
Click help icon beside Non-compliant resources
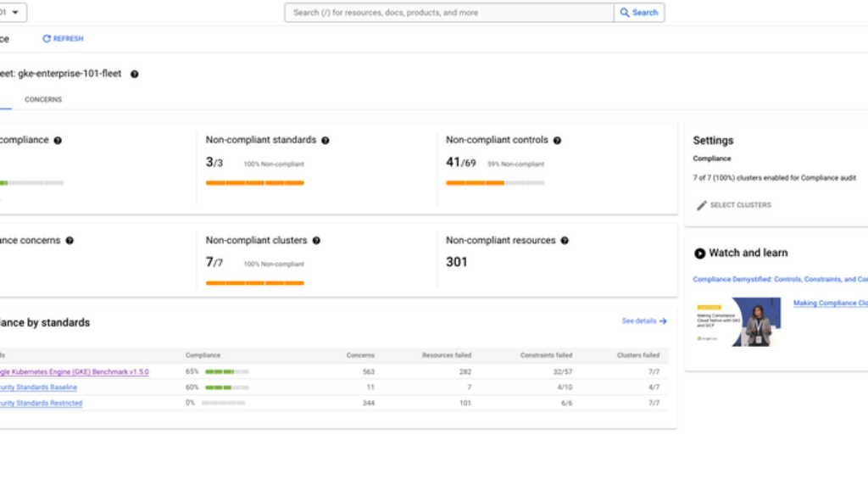[x=565, y=241]
